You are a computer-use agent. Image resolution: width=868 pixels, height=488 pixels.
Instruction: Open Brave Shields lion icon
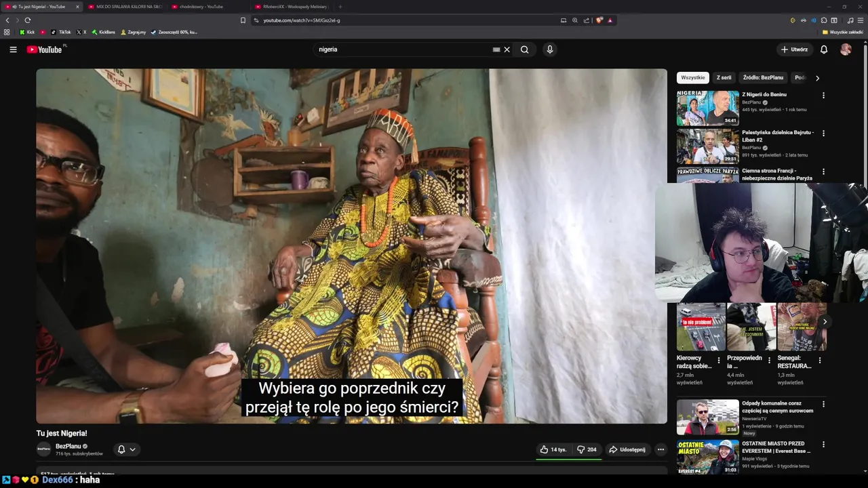599,20
